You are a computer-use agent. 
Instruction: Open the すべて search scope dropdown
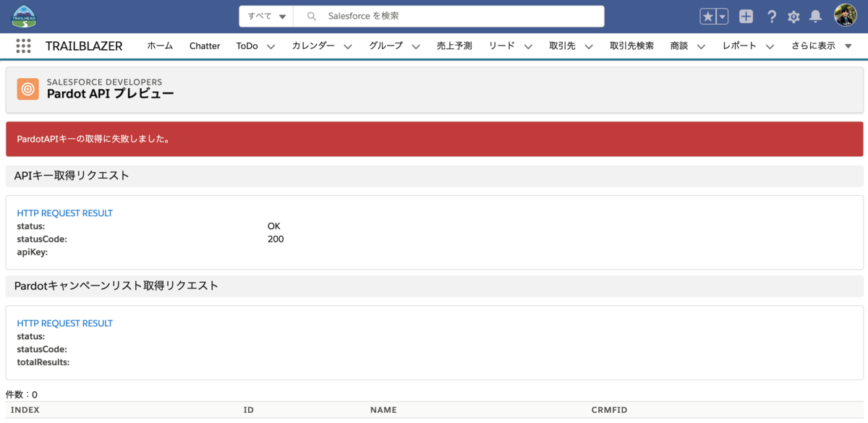pos(266,16)
